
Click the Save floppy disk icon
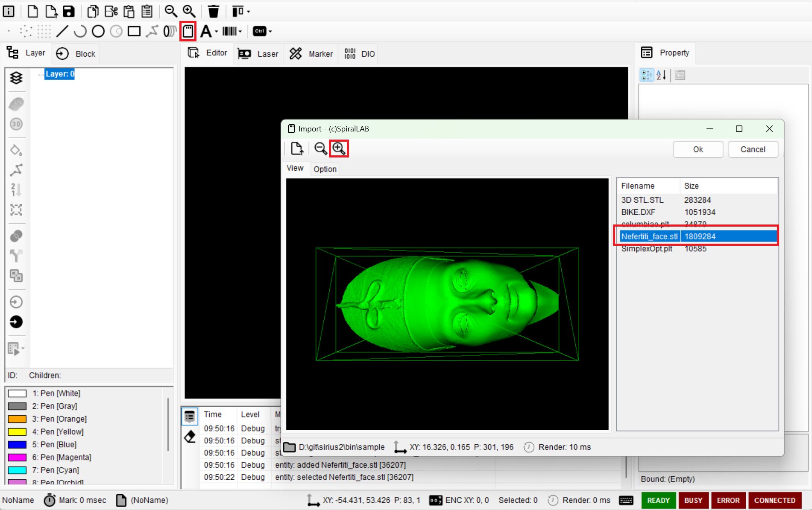[x=69, y=12]
